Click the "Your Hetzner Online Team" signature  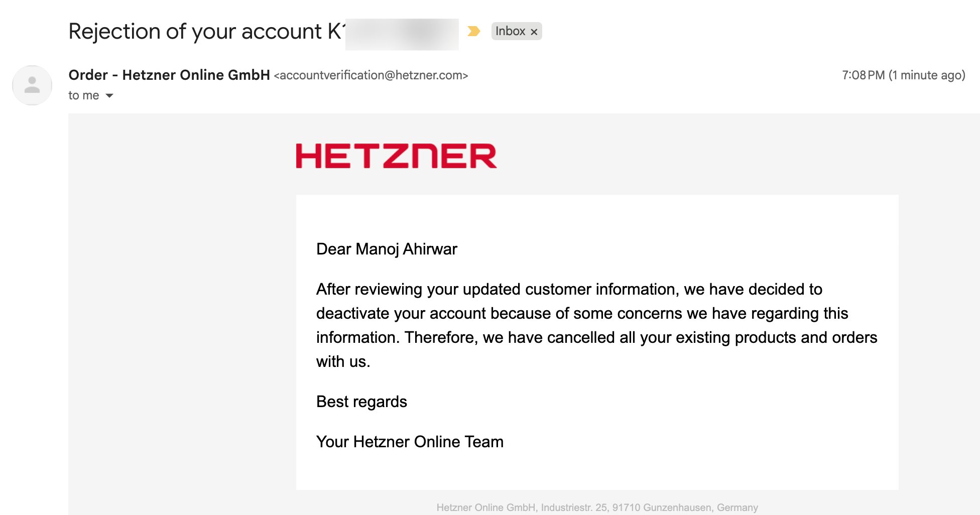click(x=410, y=442)
